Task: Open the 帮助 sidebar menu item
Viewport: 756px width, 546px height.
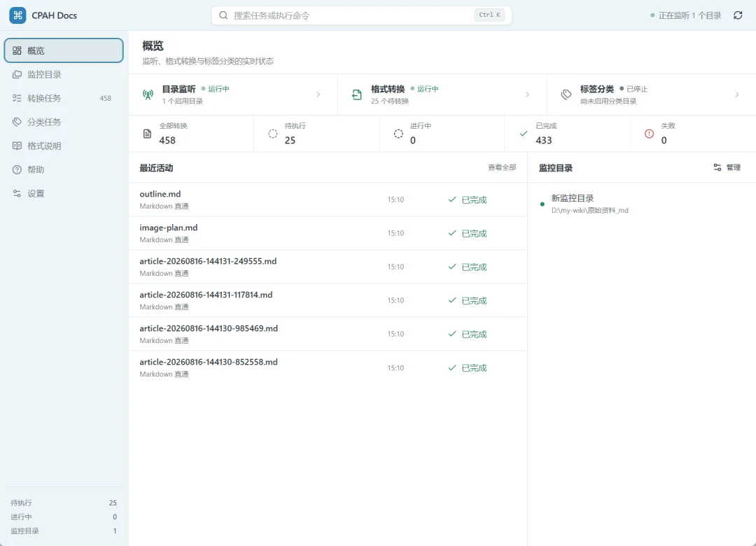Action: [x=64, y=170]
